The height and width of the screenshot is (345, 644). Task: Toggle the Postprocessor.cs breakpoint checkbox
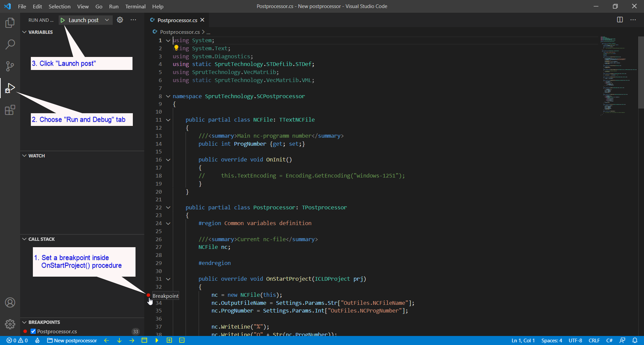[x=33, y=331]
